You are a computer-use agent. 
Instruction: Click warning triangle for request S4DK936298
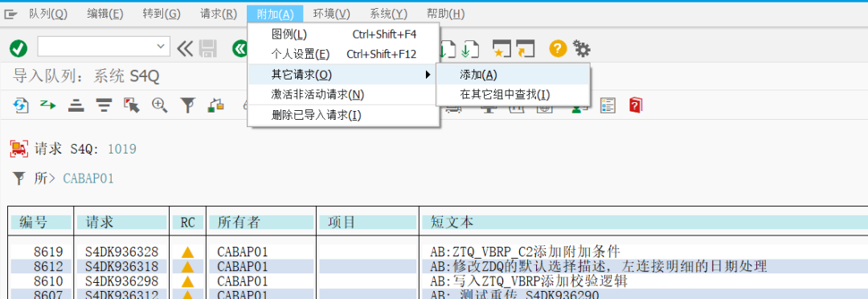pos(187,281)
